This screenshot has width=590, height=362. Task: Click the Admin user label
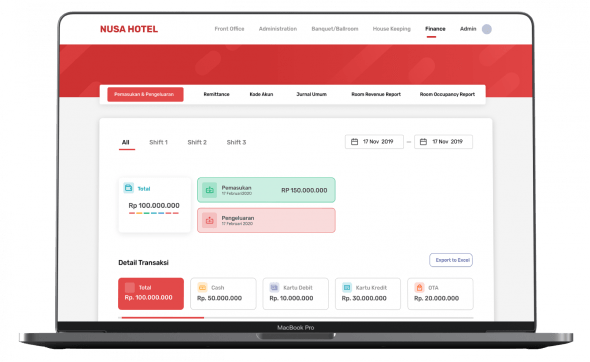(468, 29)
